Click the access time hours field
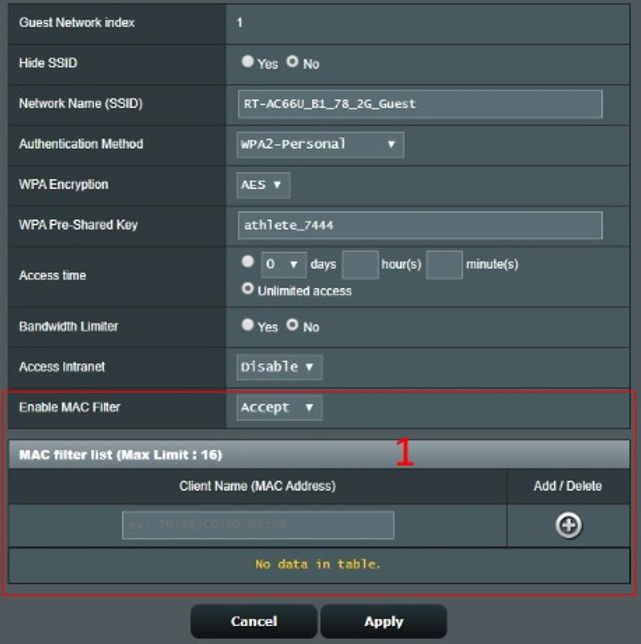 pyautogui.click(x=360, y=265)
